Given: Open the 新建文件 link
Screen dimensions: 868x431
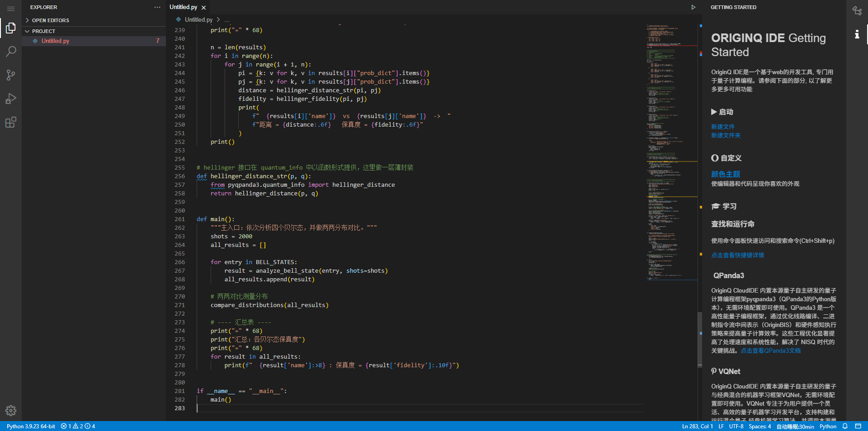Looking at the screenshot, I should pyautogui.click(x=722, y=127).
